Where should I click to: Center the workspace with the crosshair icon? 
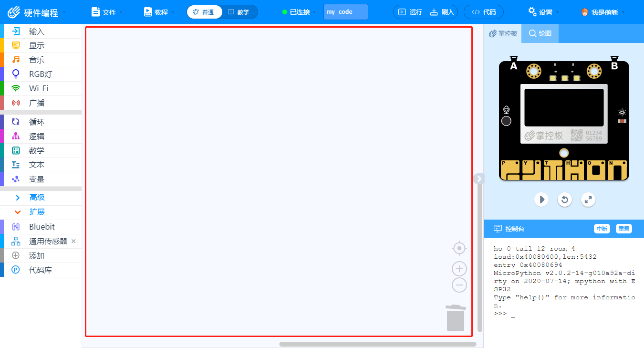coord(459,249)
